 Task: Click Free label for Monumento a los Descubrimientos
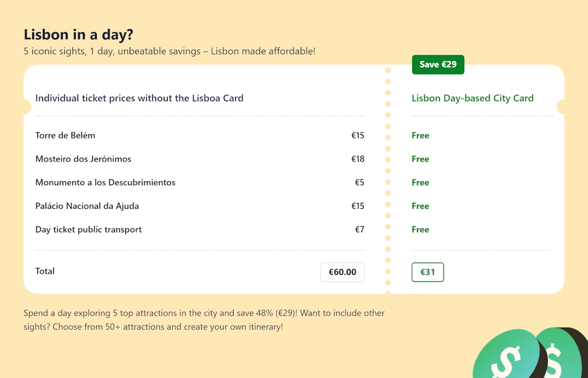pyautogui.click(x=420, y=182)
